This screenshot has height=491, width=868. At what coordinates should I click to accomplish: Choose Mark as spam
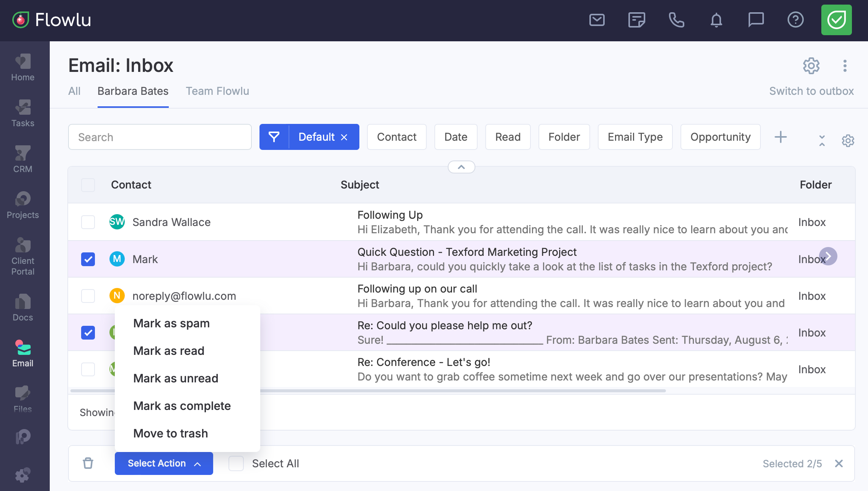pyautogui.click(x=171, y=323)
